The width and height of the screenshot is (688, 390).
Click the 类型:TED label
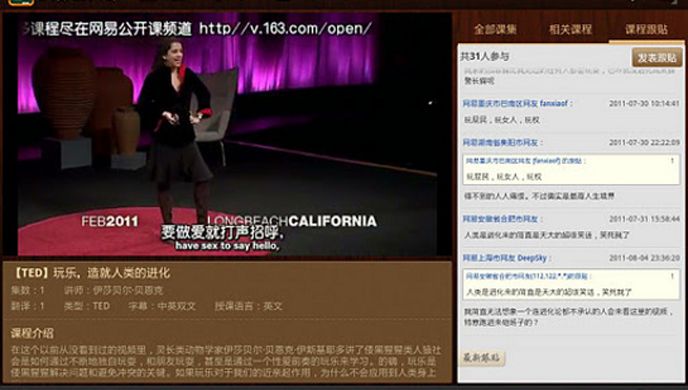pos(87,306)
